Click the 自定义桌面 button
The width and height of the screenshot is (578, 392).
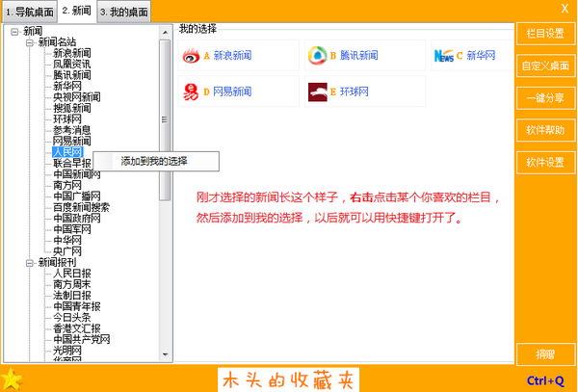(x=545, y=65)
